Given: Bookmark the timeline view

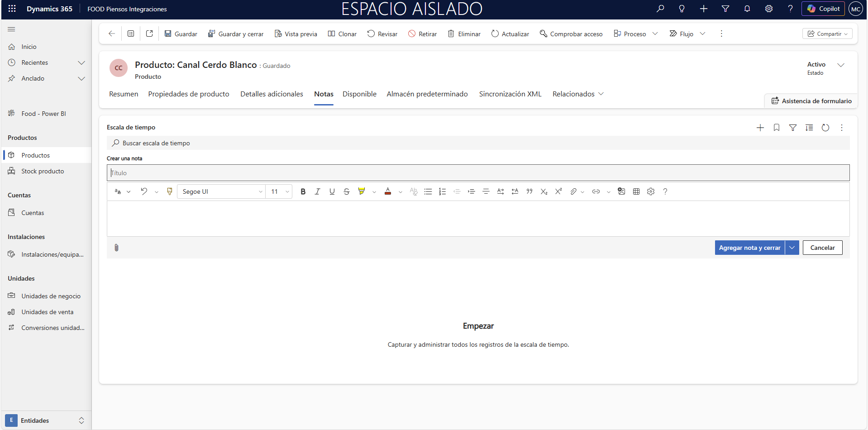Looking at the screenshot, I should [776, 128].
